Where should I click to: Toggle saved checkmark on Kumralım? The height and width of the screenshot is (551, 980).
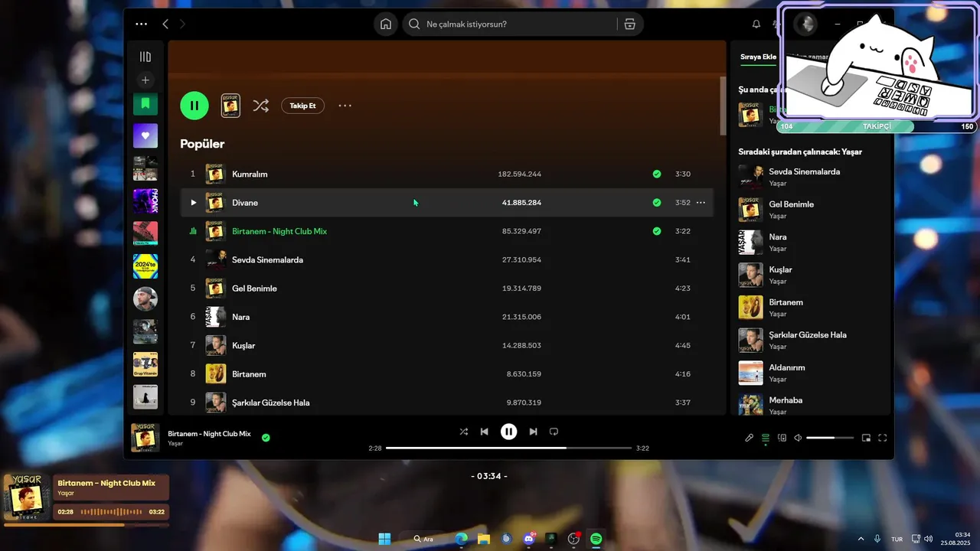657,174
